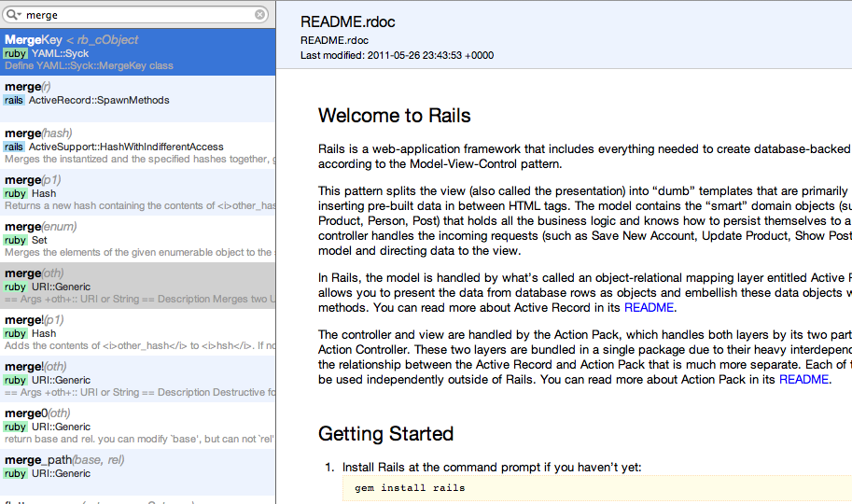Viewport: 852px width, 504px height.
Task: Select merge(hash) HashWithIndifferentAccess result
Action: (137, 146)
